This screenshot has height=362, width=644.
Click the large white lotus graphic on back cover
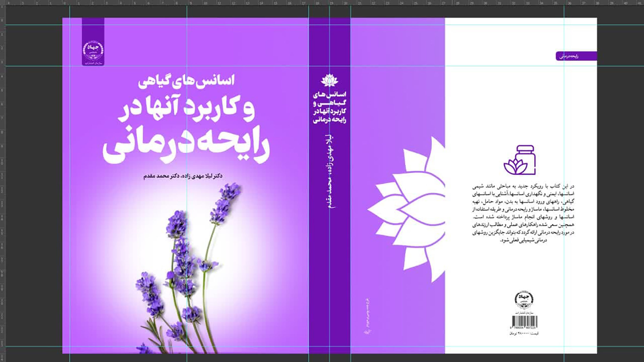point(406,210)
